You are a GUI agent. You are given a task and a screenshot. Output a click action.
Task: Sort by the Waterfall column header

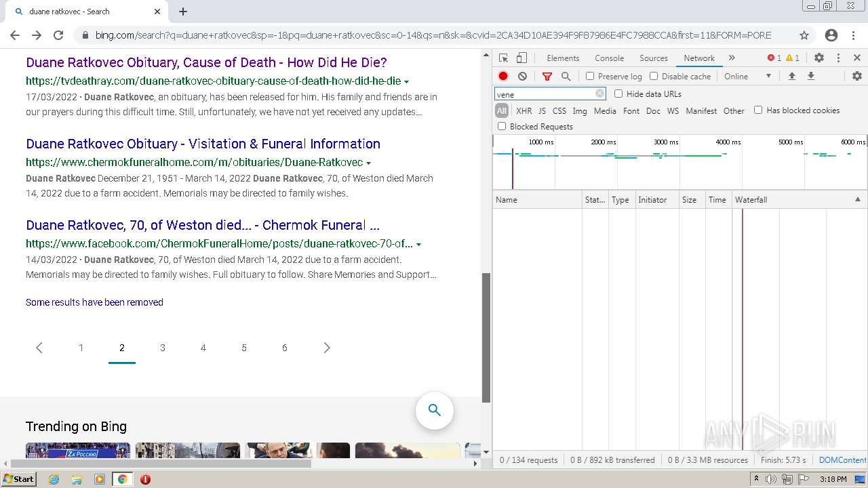798,200
